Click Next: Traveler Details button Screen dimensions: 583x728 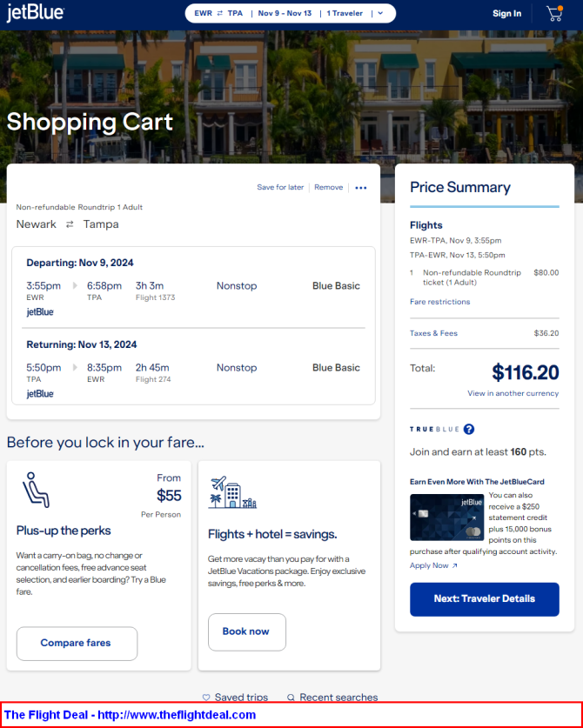tap(485, 599)
